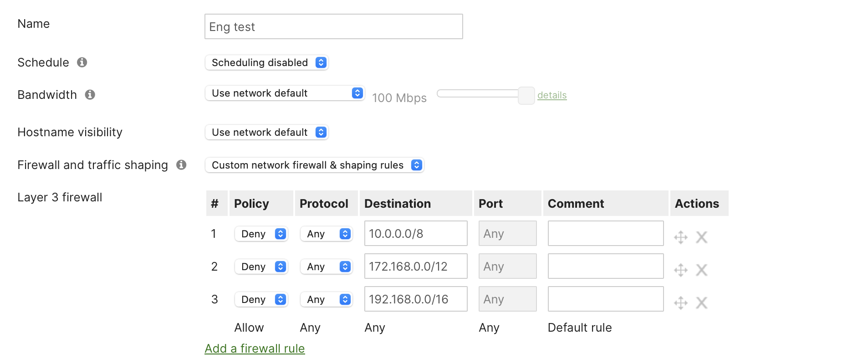Open the firewall rules mode dropdown
Screen dimensions: 868x359
tap(314, 165)
